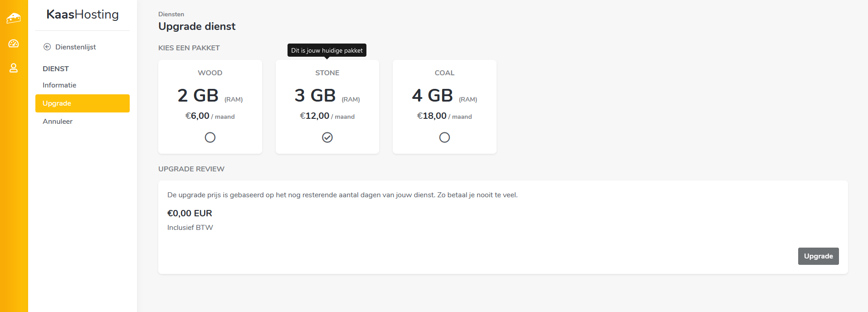
Task: Open the dashboard speedometer icon
Action: [x=14, y=44]
